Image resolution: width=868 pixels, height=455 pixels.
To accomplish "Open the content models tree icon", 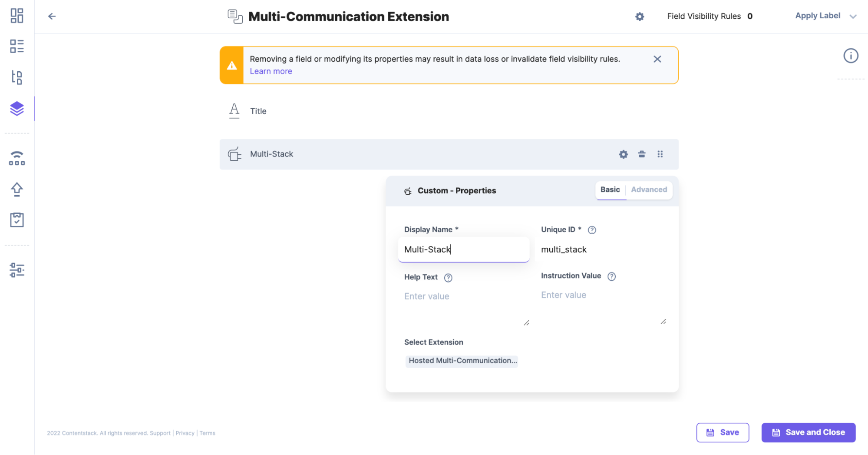I will [x=17, y=77].
